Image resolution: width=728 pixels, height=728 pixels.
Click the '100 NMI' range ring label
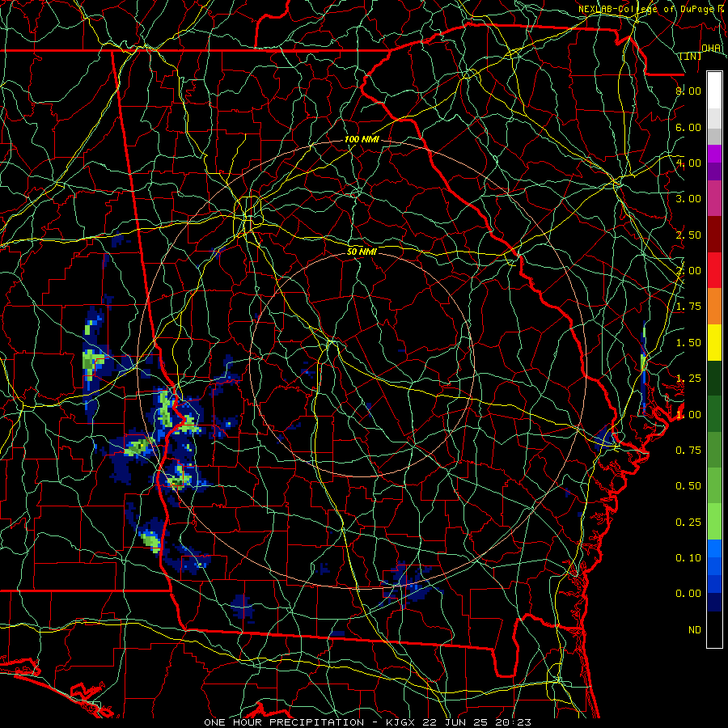[362, 139]
